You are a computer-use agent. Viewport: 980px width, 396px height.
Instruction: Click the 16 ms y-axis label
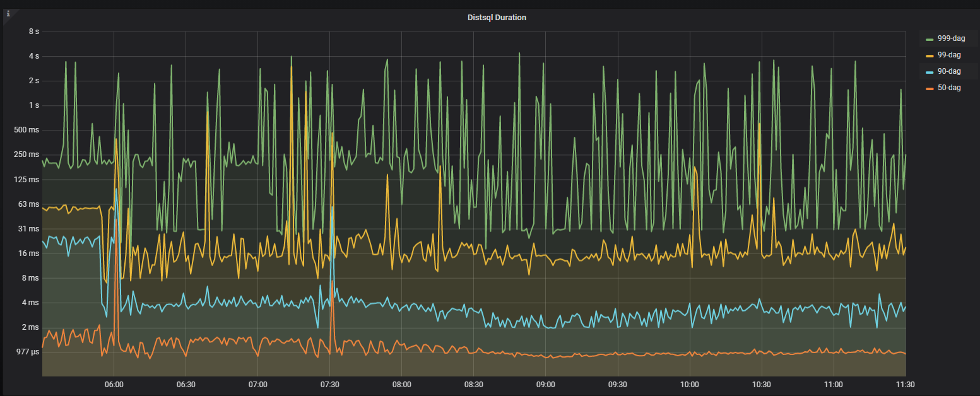click(30, 253)
